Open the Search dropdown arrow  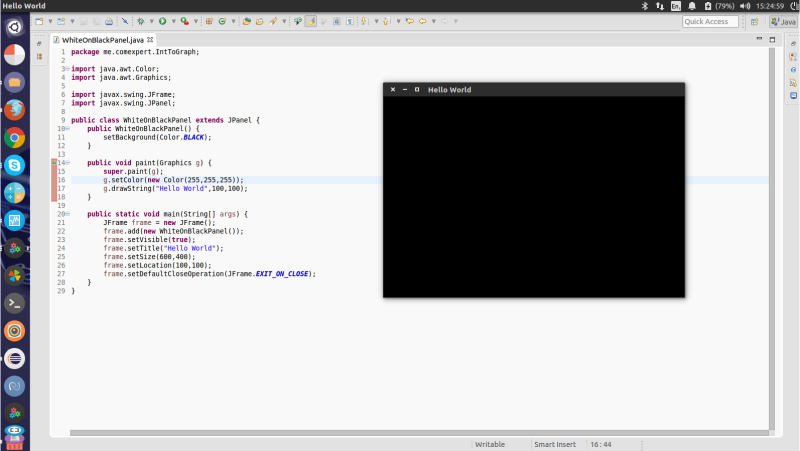coord(284,21)
